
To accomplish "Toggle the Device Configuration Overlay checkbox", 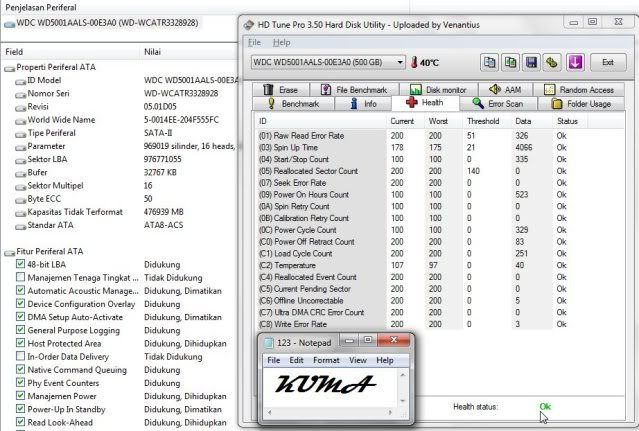I will (20, 303).
